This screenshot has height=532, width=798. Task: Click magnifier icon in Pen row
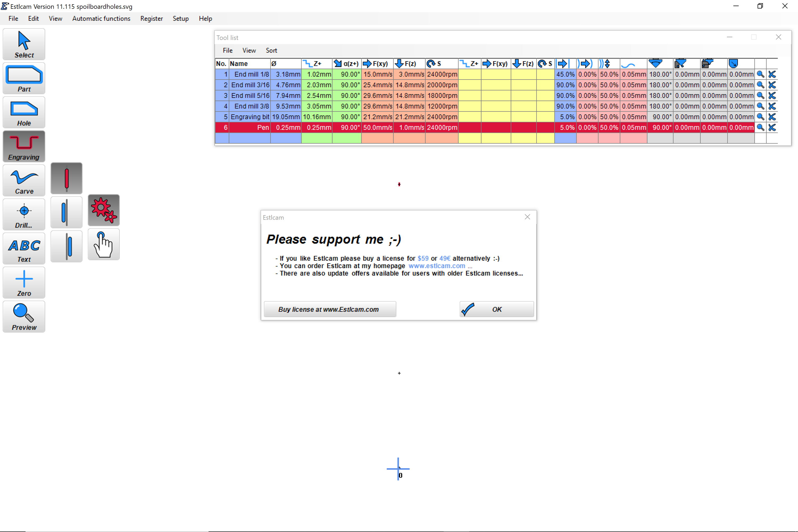(760, 128)
